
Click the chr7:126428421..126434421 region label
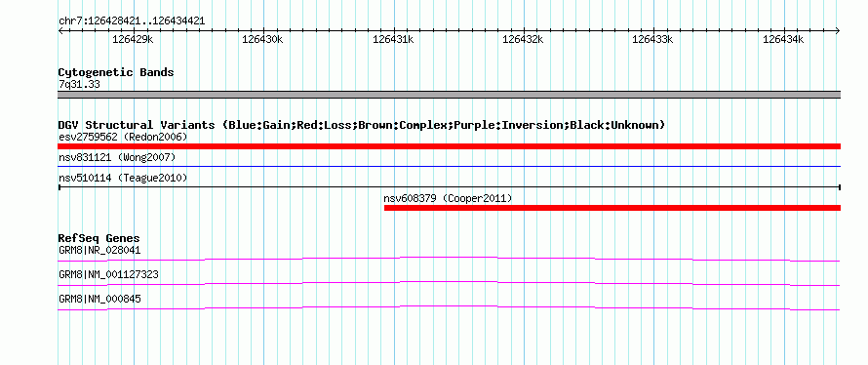pos(132,21)
